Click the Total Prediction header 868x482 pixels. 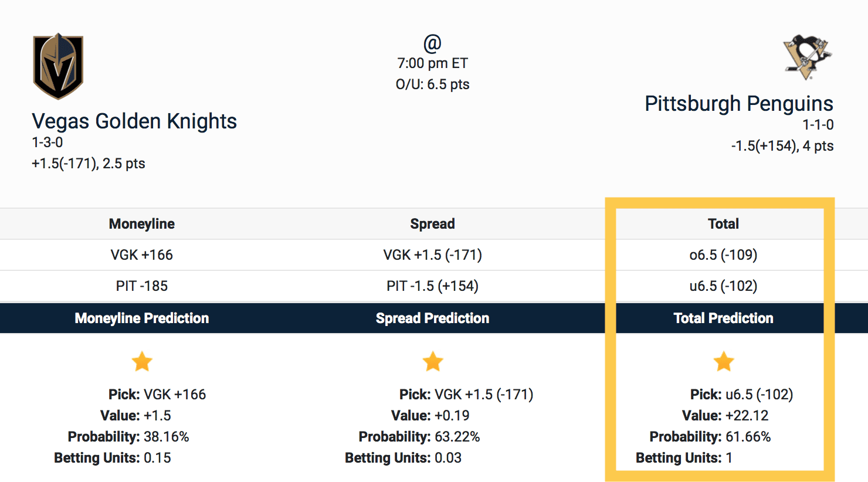point(723,318)
